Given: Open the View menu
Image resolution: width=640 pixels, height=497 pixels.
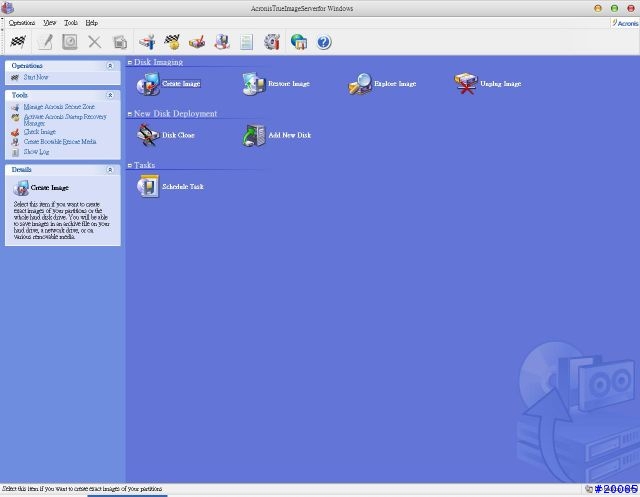Looking at the screenshot, I should pyautogui.click(x=49, y=23).
